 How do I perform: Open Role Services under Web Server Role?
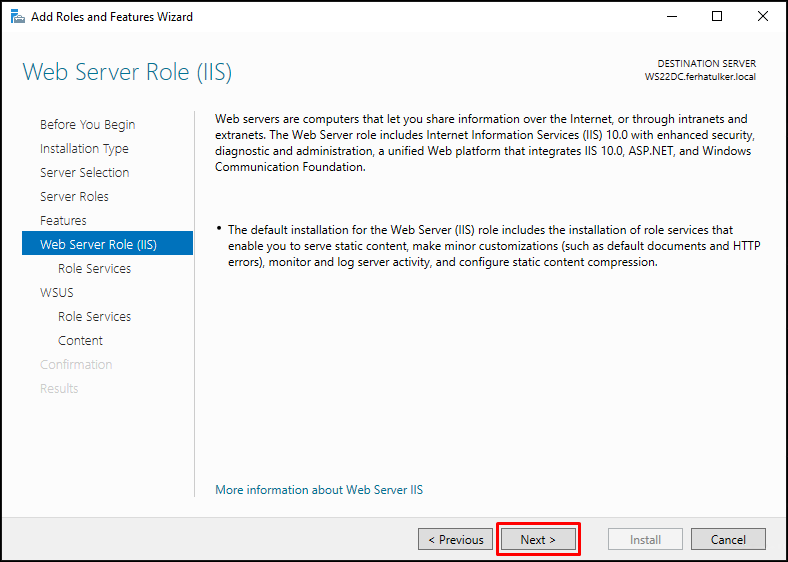94,268
